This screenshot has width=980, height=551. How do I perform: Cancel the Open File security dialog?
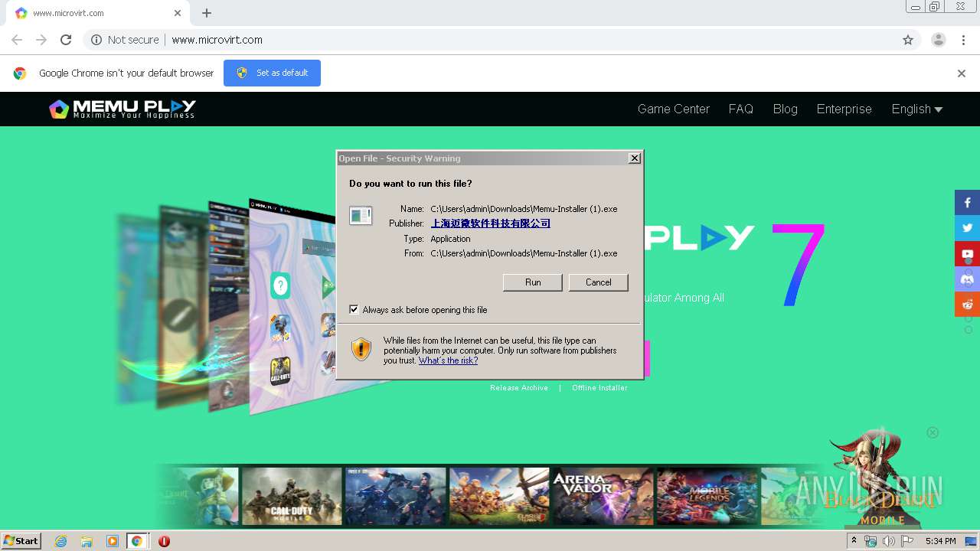tap(598, 282)
